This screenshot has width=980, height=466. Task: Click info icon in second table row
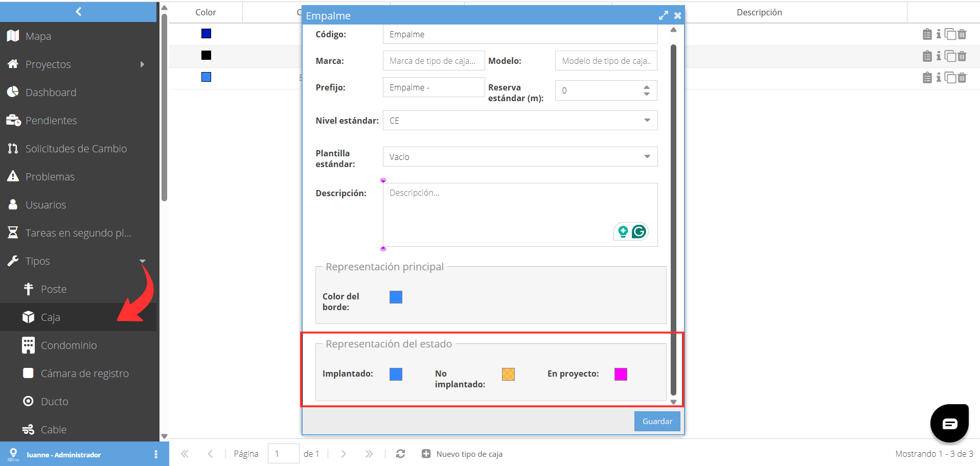pos(939,56)
